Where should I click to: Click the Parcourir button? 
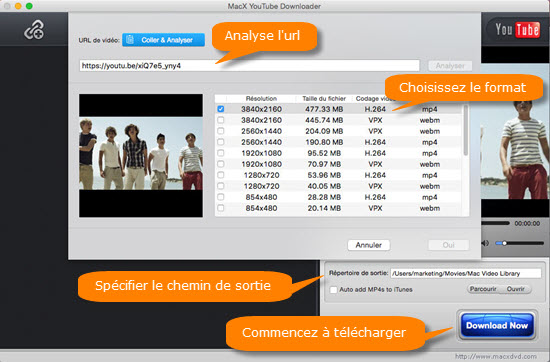tap(483, 289)
